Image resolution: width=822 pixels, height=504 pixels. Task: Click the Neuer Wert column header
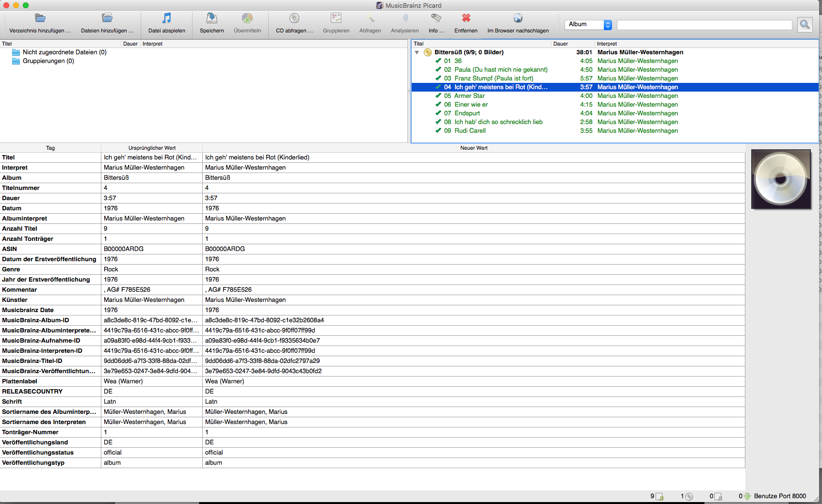click(x=474, y=148)
